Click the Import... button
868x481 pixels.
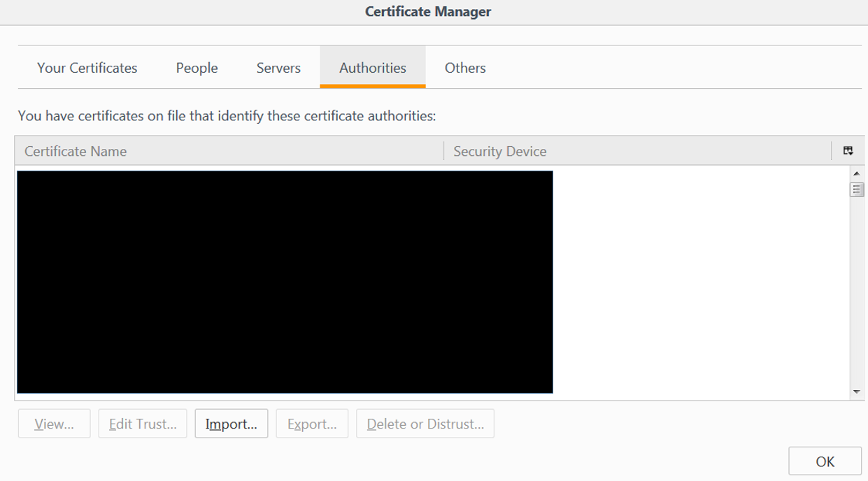pyautogui.click(x=232, y=424)
